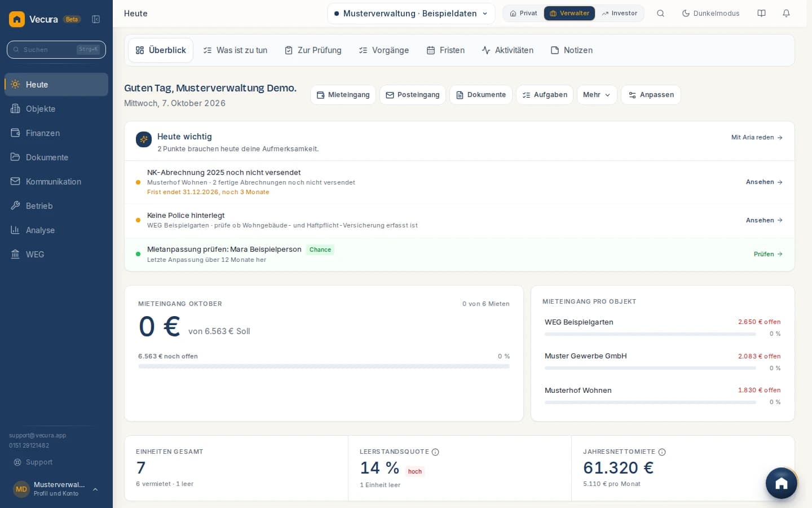The width and height of the screenshot is (812, 508).
Task: Click the Posteingang button
Action: pyautogui.click(x=413, y=95)
